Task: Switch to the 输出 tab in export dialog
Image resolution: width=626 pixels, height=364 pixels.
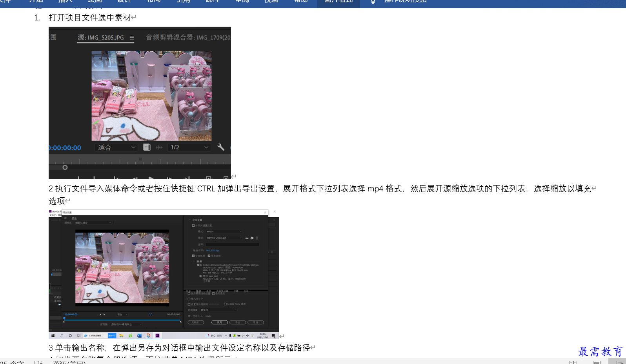Action: [x=74, y=218]
